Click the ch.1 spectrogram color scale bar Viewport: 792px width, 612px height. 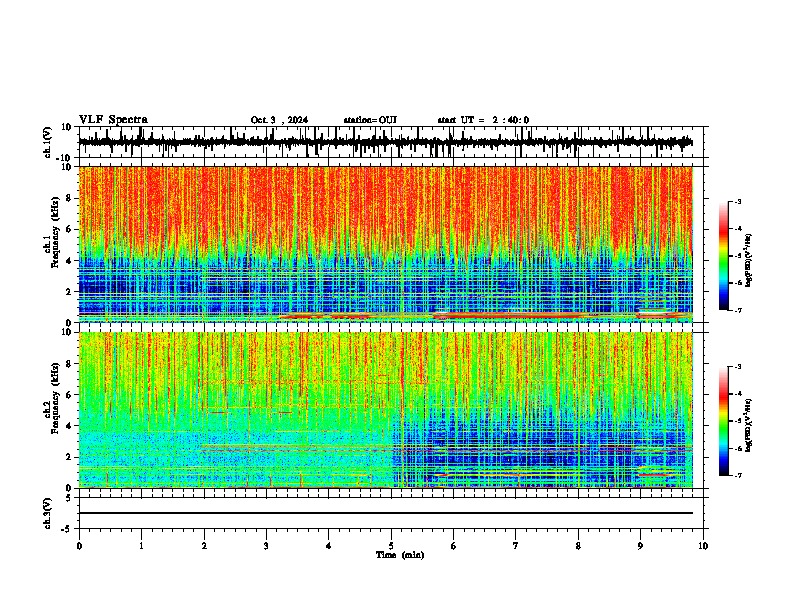(724, 256)
